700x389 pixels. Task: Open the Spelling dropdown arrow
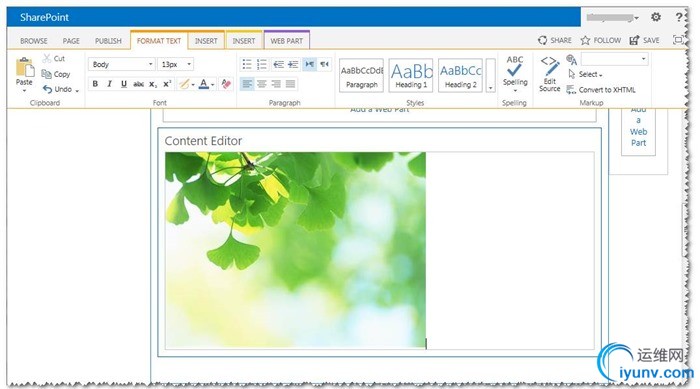tap(515, 91)
